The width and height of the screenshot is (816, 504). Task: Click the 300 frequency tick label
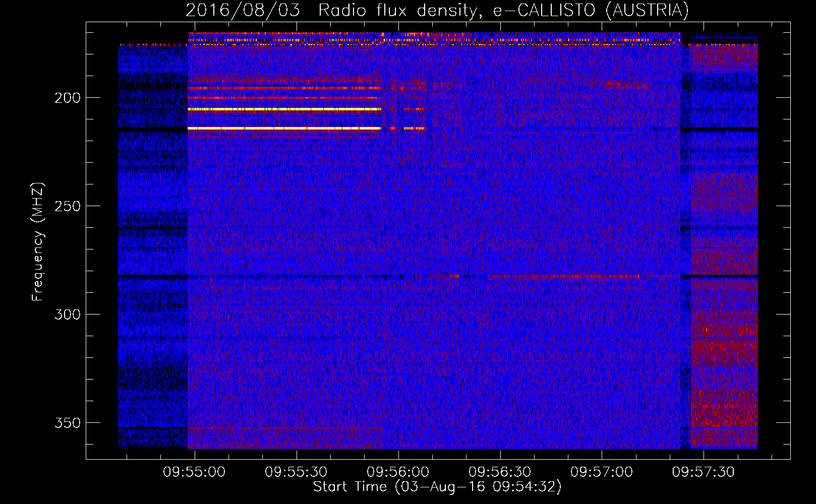click(68, 314)
